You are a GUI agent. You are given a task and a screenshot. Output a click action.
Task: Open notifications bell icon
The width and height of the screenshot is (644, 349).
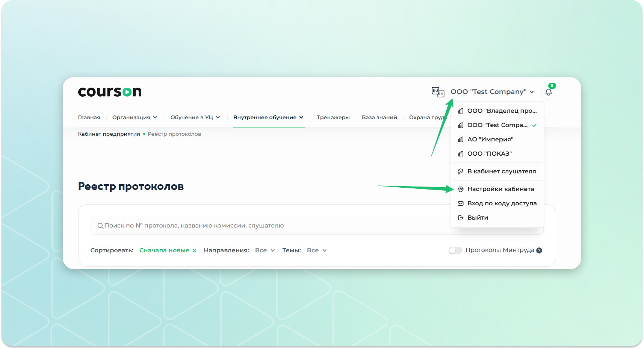[548, 92]
